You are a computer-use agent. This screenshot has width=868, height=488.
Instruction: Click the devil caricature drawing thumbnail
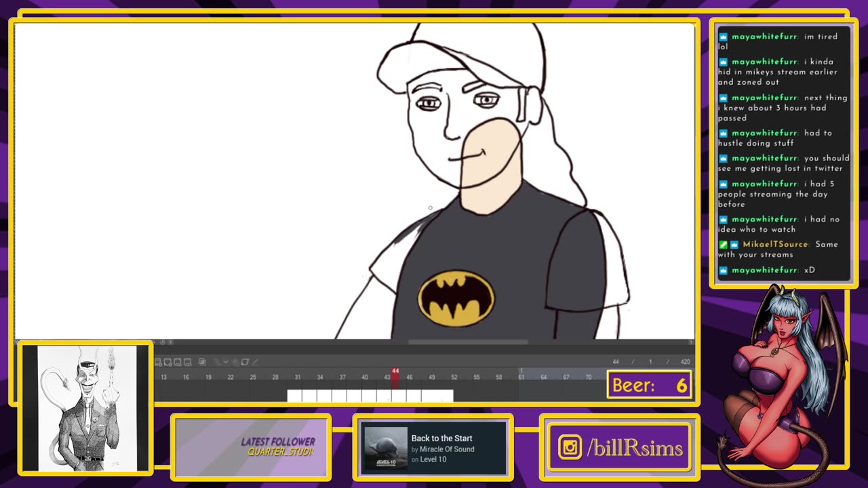point(87,408)
